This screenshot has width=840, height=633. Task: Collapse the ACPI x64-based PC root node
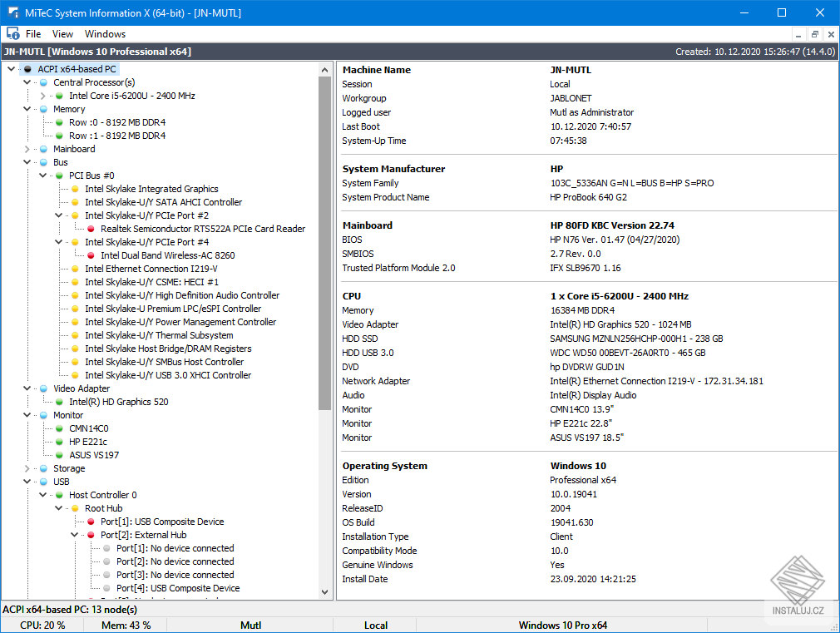[12, 69]
